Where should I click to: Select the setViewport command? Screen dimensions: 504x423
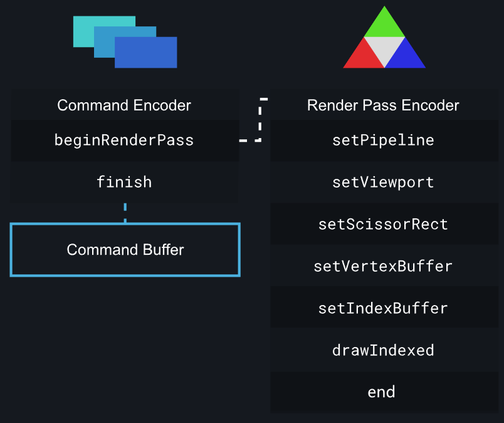coord(383,182)
